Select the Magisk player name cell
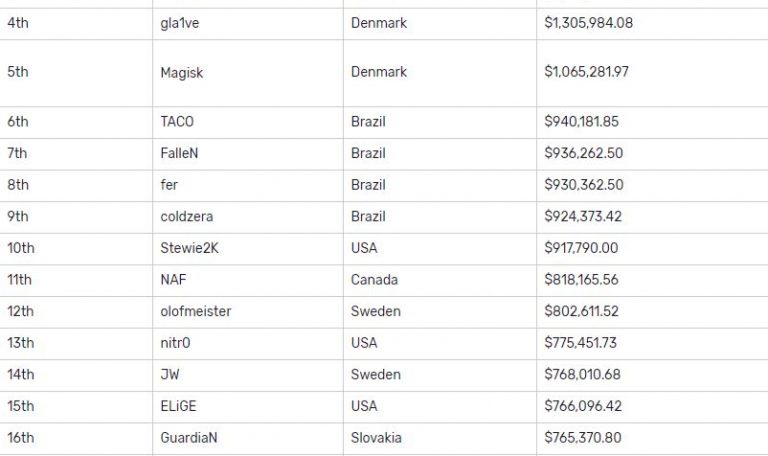This screenshot has width=768, height=456. coord(182,71)
